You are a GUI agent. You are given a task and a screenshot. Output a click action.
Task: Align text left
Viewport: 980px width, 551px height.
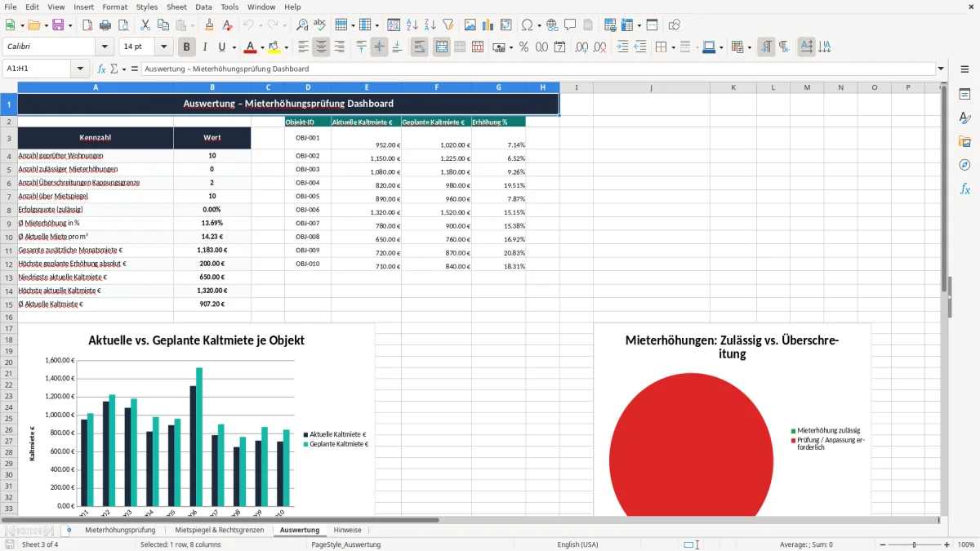click(304, 47)
